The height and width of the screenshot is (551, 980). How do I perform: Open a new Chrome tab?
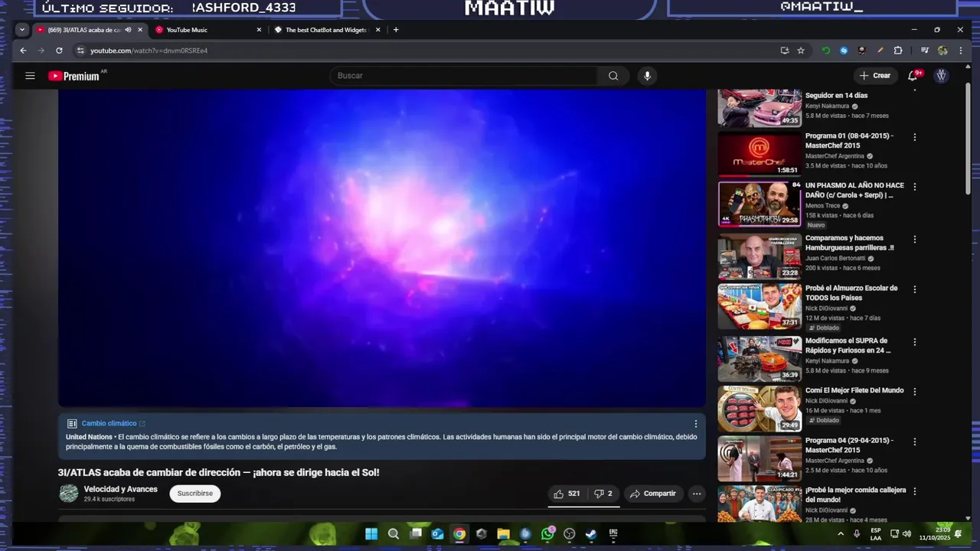pos(396,30)
